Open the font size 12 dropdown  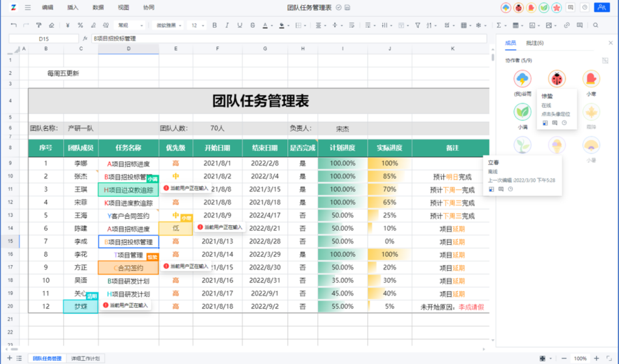click(196, 25)
